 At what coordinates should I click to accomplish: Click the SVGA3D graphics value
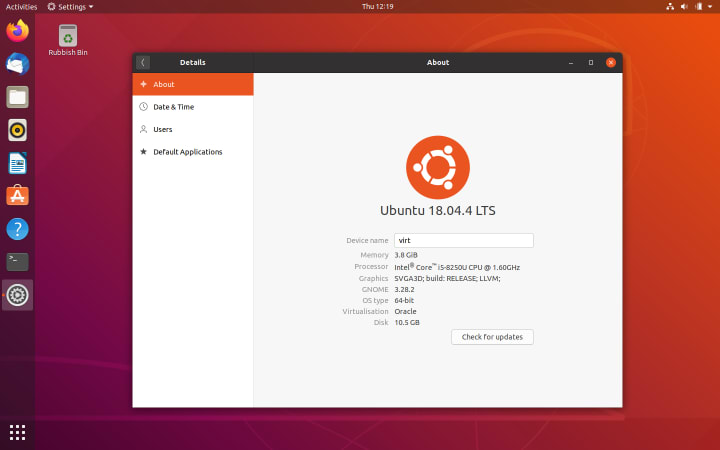click(447, 278)
